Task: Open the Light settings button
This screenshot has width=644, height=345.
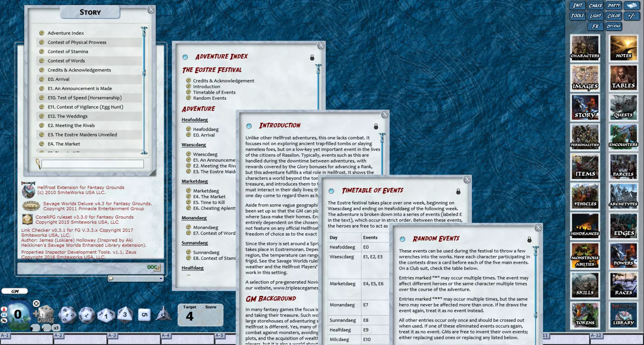Action: [x=595, y=16]
